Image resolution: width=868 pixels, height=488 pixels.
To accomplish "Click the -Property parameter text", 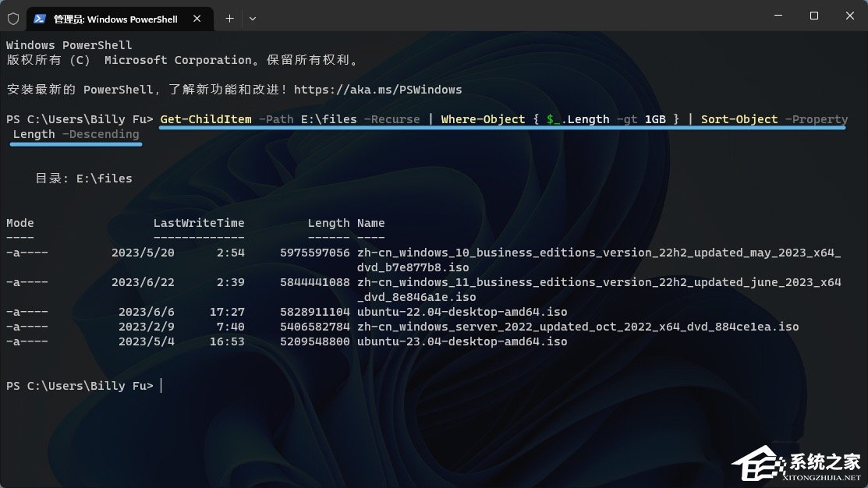I will tap(817, 119).
